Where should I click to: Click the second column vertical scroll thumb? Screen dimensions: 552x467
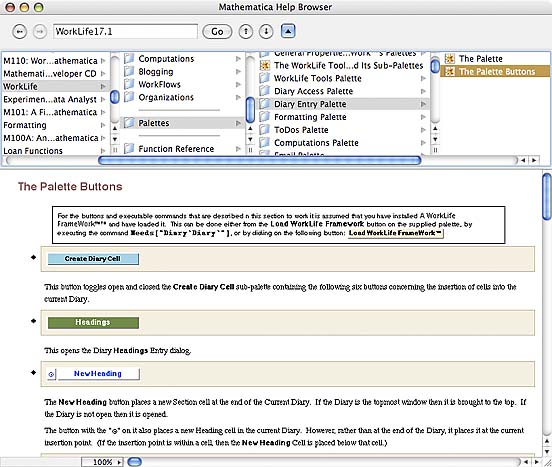point(250,110)
